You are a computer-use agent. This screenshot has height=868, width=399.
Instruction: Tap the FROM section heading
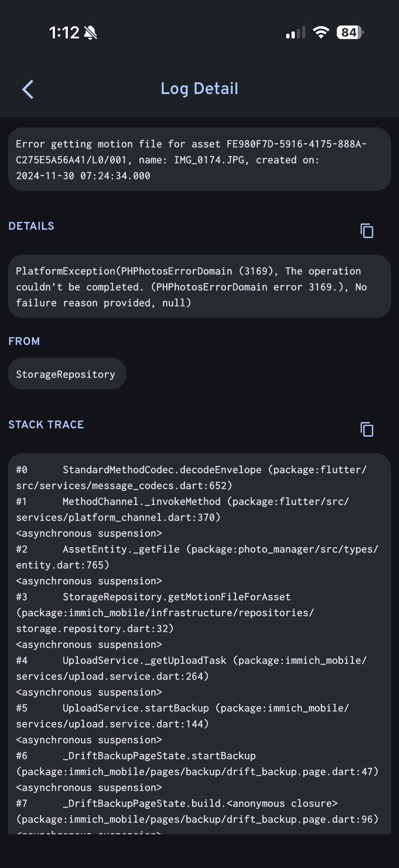(x=24, y=341)
